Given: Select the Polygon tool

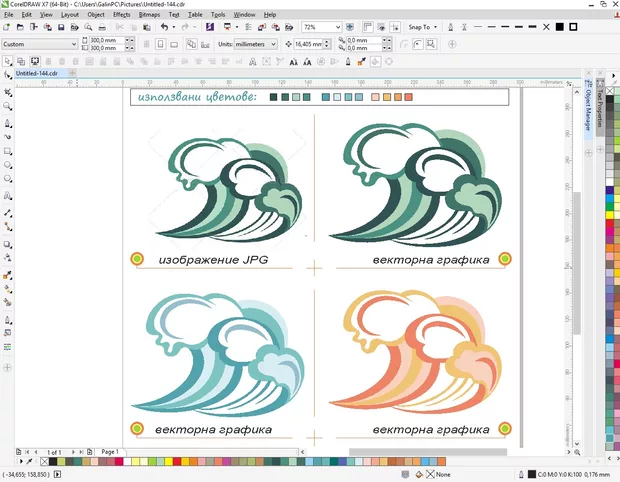Looking at the screenshot, I should [x=7, y=179].
